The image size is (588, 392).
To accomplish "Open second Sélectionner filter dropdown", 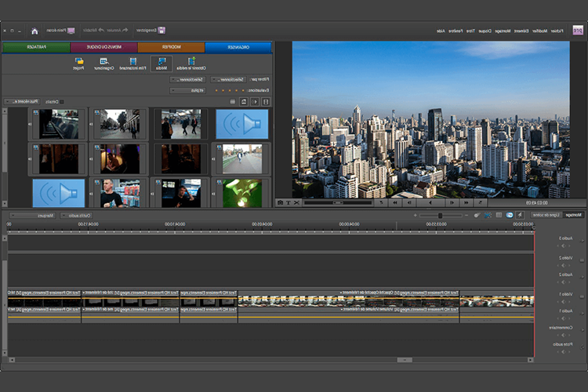I will [x=187, y=79].
